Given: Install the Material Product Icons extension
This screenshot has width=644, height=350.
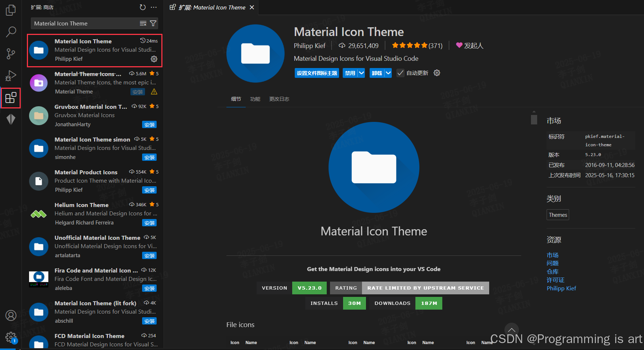Looking at the screenshot, I should pyautogui.click(x=149, y=190).
